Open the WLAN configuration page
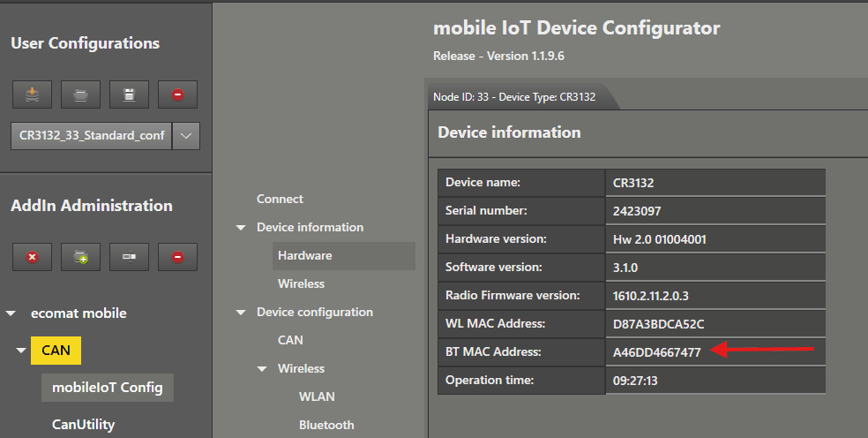The height and width of the screenshot is (438, 868). [317, 396]
